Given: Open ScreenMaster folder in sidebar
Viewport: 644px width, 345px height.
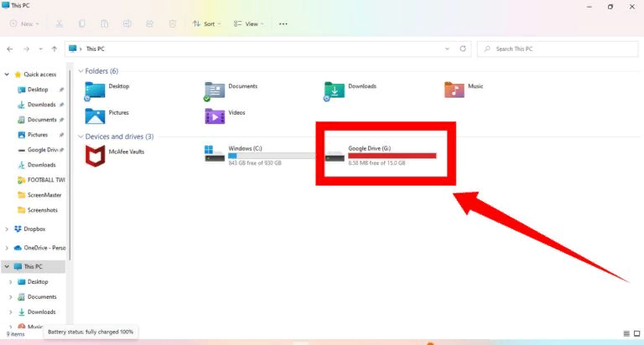Looking at the screenshot, I should point(44,195).
